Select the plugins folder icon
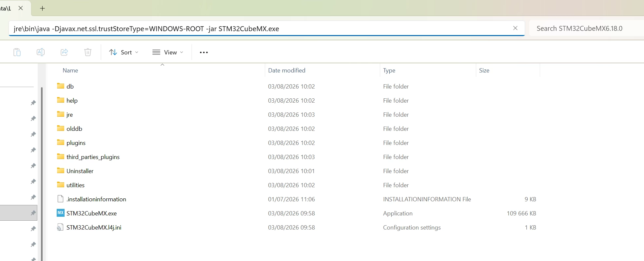644x261 pixels. 61,142
